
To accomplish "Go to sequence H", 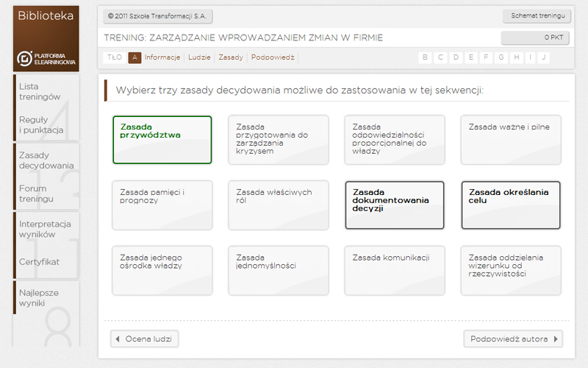I will [x=517, y=57].
